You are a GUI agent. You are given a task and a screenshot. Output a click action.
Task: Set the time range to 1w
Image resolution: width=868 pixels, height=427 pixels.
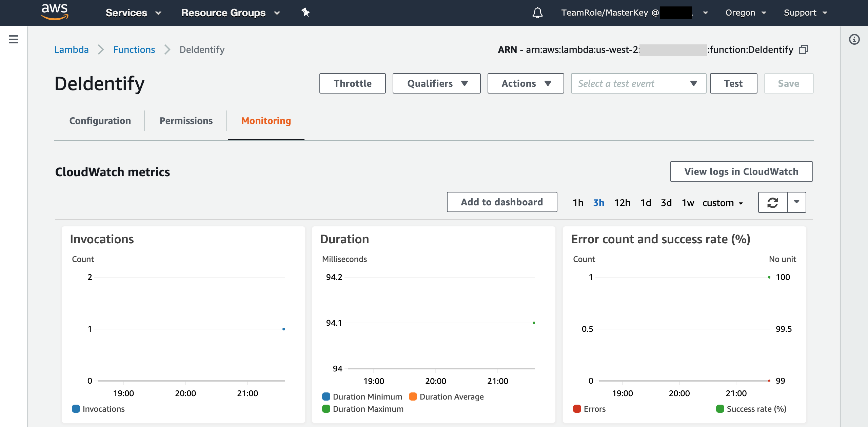(x=688, y=203)
